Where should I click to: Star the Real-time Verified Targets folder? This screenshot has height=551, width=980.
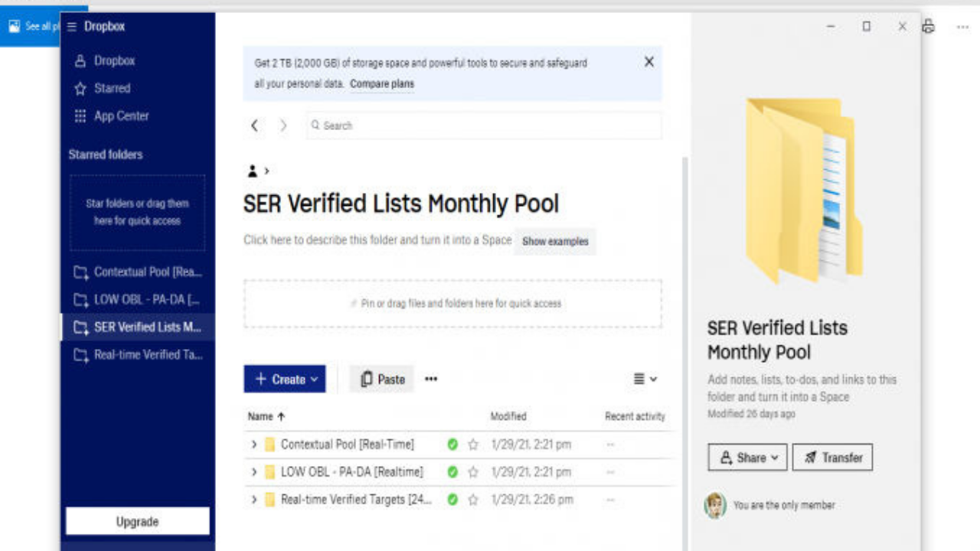[472, 500]
